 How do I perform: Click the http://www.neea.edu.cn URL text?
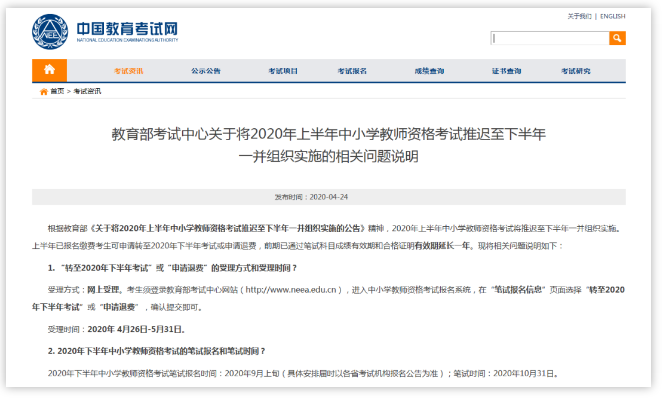coord(291,290)
